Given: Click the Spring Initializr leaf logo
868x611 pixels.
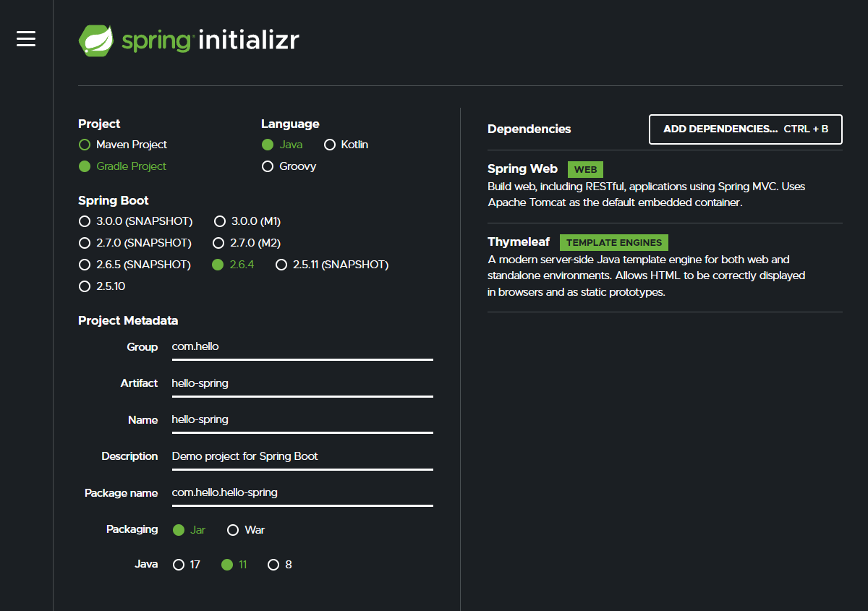Looking at the screenshot, I should [96, 40].
